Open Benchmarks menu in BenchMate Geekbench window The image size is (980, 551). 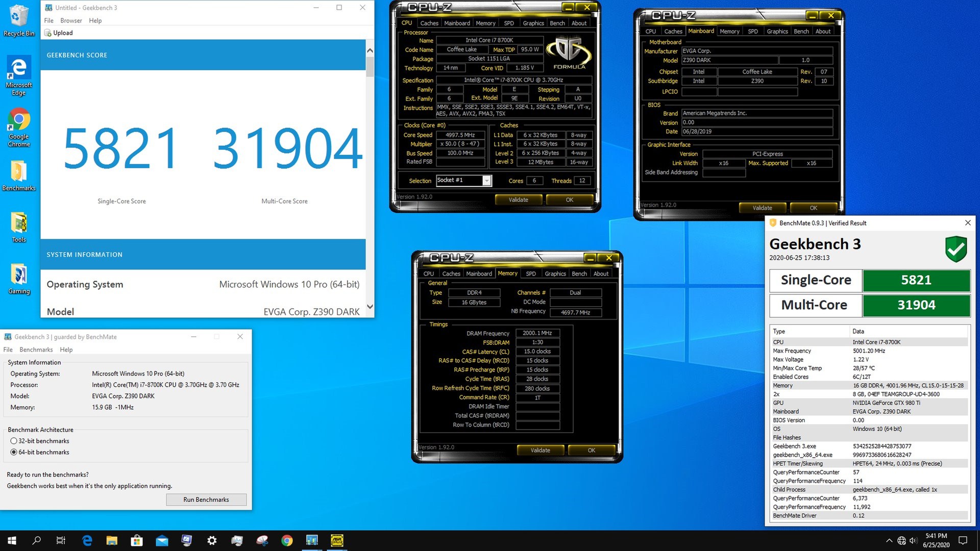click(x=36, y=349)
